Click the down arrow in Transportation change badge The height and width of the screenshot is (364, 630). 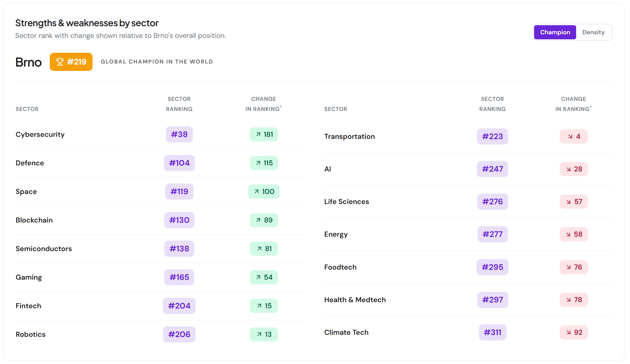point(570,136)
